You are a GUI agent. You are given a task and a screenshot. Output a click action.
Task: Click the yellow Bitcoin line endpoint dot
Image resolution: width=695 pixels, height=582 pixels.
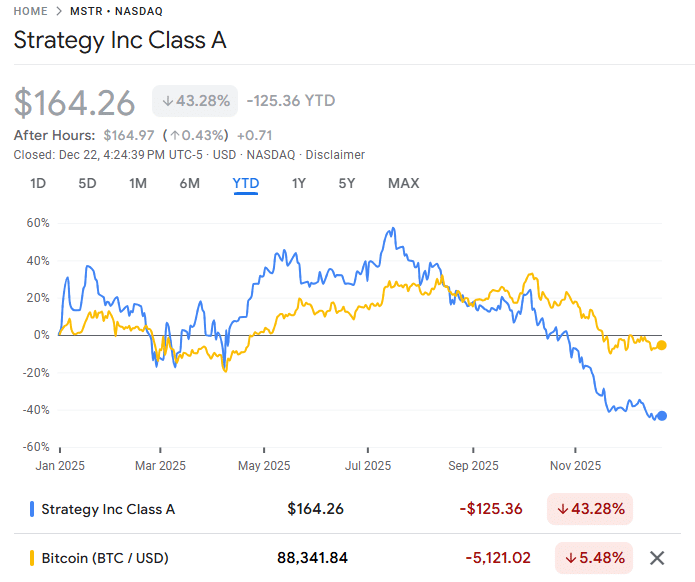662,345
